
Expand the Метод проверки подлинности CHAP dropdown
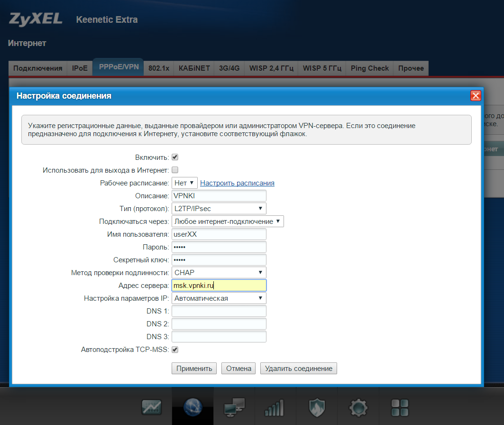click(x=219, y=272)
